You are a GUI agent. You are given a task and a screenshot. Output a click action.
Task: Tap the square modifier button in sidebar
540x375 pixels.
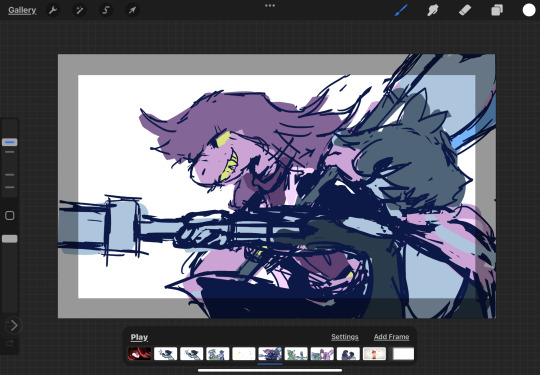(10, 216)
